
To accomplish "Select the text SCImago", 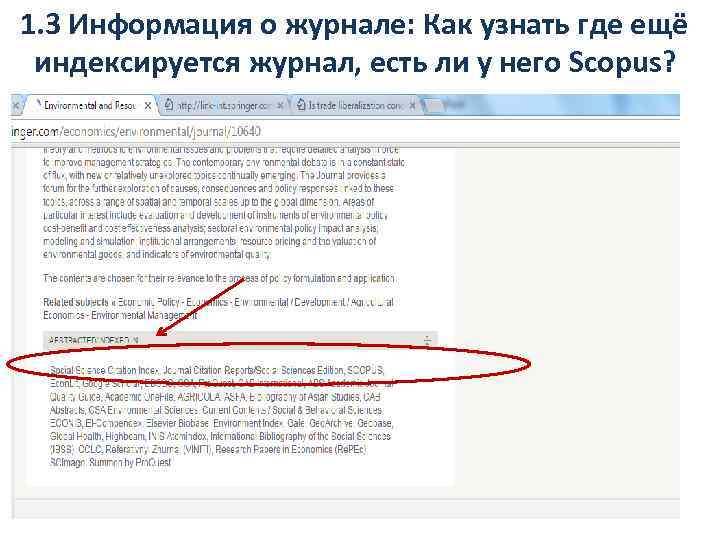I will [x=68, y=462].
